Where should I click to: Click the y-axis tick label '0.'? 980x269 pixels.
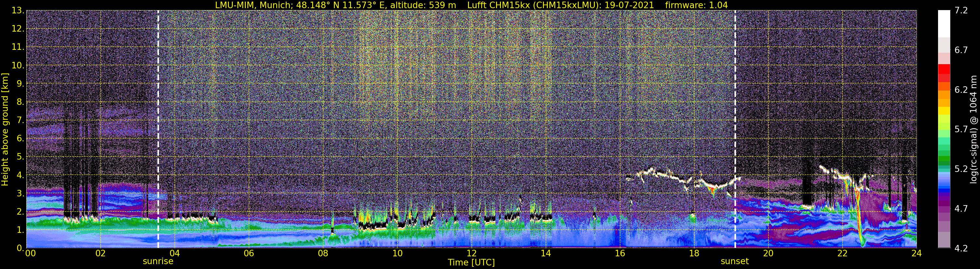[20, 248]
